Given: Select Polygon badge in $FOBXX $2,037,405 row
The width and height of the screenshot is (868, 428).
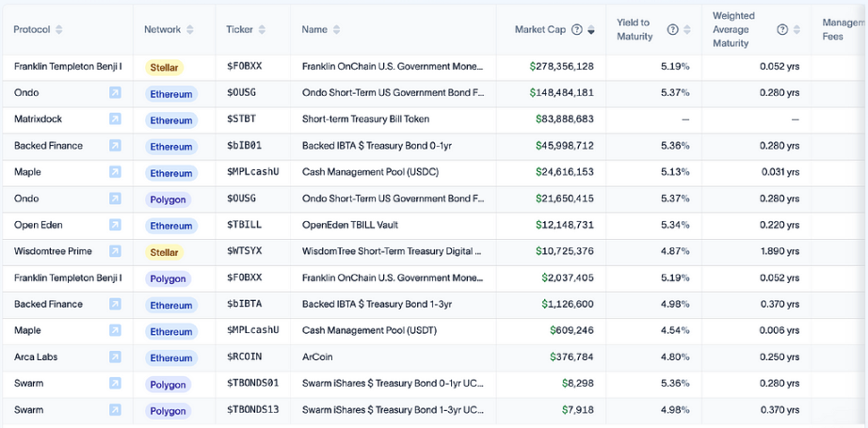Looking at the screenshot, I should pyautogui.click(x=168, y=278).
